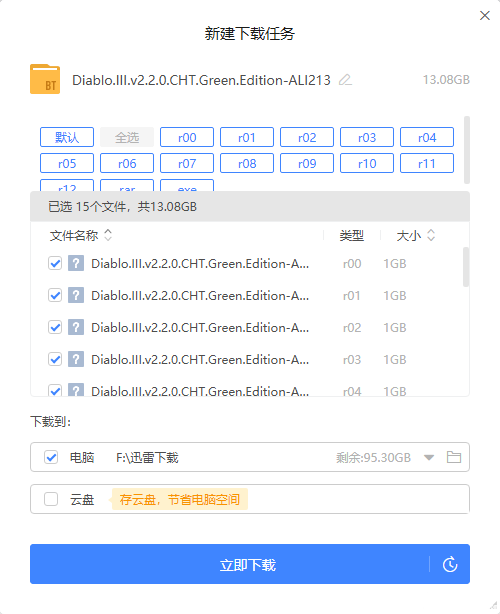The height and width of the screenshot is (614, 500).
Task: Sort files by 大小 size column arrows
Action: [x=431, y=235]
